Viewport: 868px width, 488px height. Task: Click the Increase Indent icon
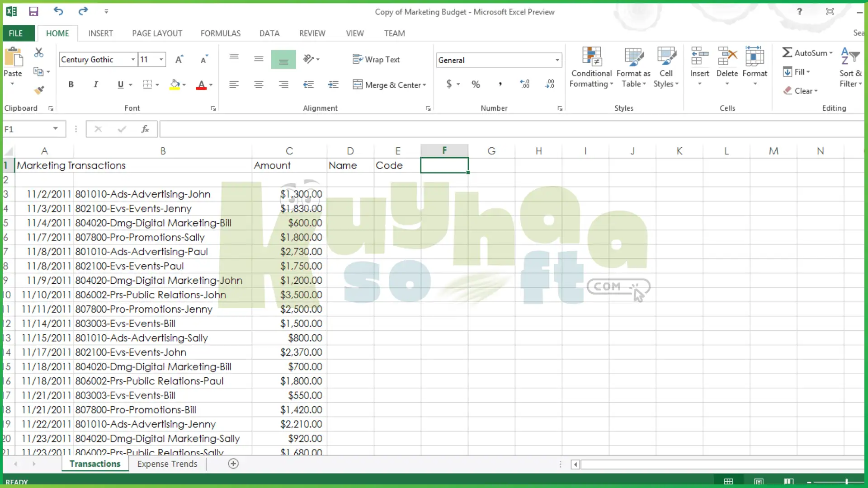(333, 84)
